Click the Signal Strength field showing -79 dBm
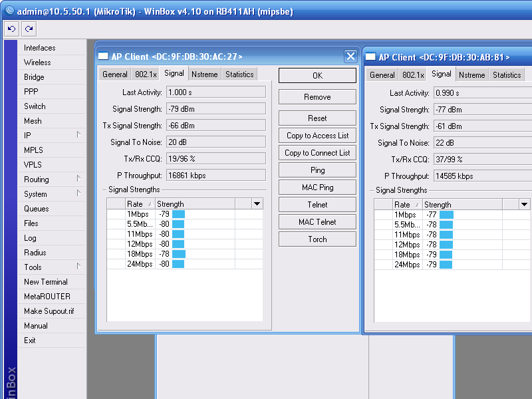This screenshot has height=399, width=532. pos(215,109)
